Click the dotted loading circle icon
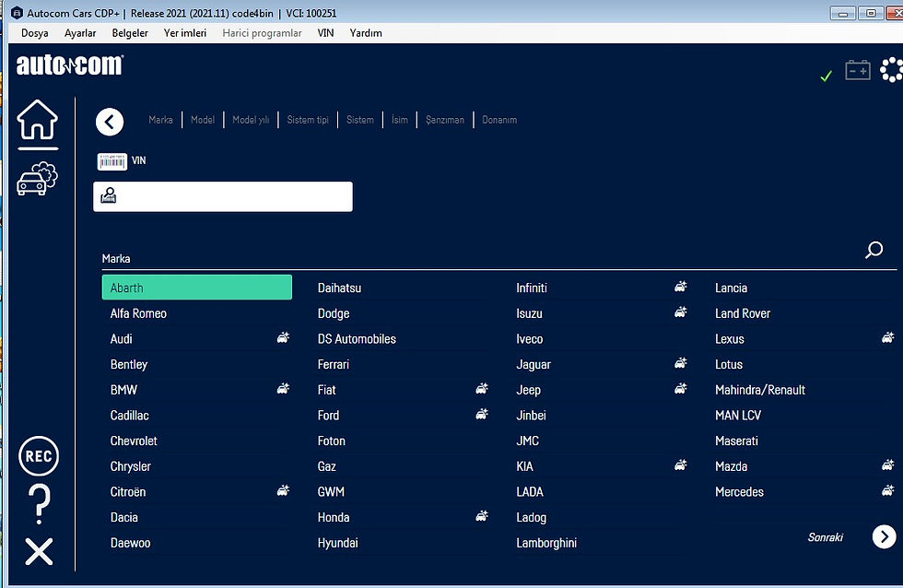The height and width of the screenshot is (588, 903). pyautogui.click(x=892, y=70)
